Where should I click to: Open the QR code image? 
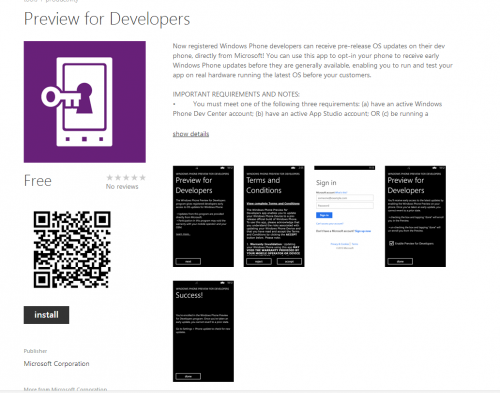click(72, 250)
